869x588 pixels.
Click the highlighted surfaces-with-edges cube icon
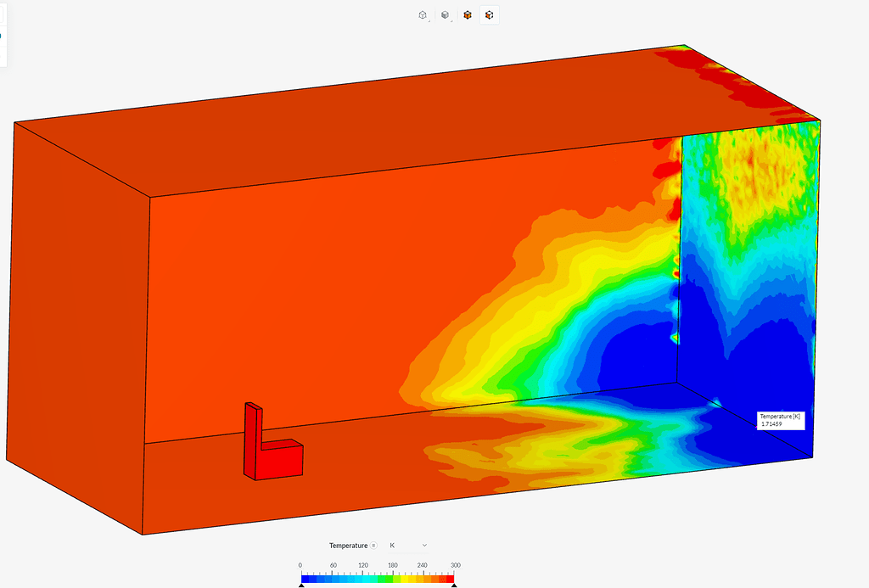tap(490, 14)
